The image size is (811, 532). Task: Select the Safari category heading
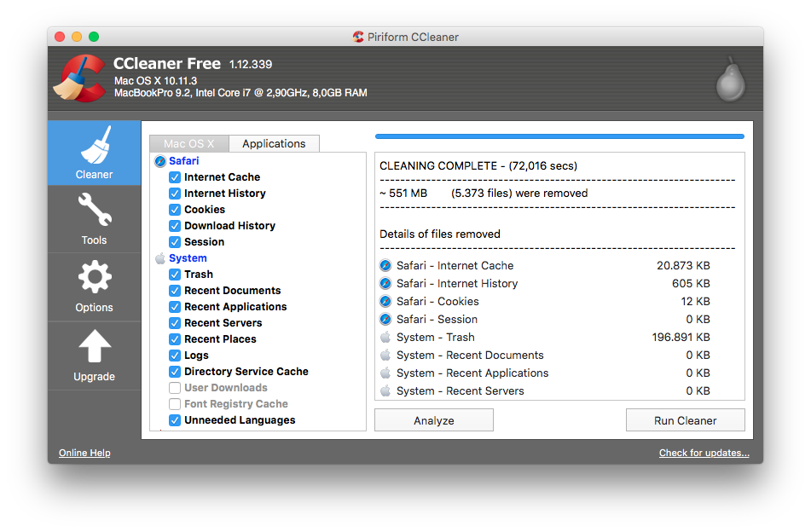(183, 161)
